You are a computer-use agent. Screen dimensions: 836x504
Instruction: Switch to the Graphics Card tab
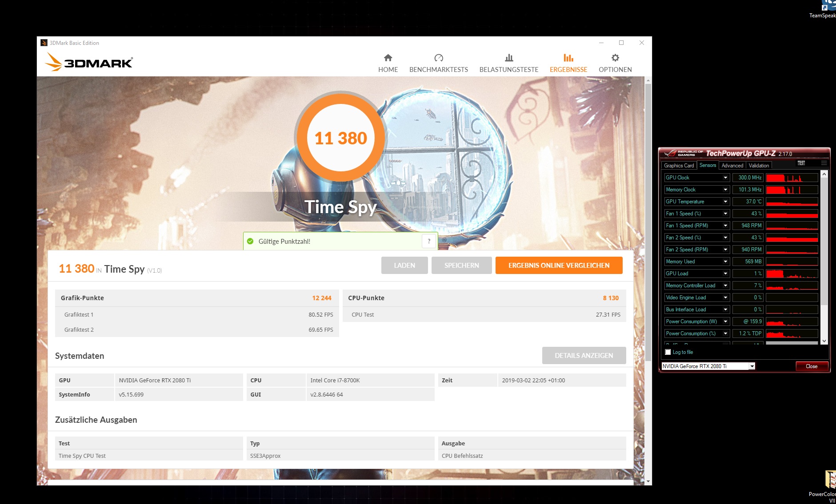point(679,166)
